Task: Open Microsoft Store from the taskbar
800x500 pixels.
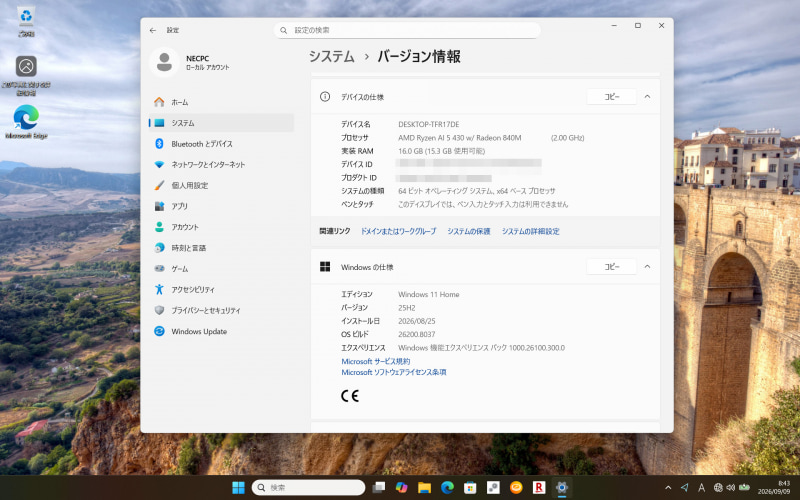Action: (470, 488)
